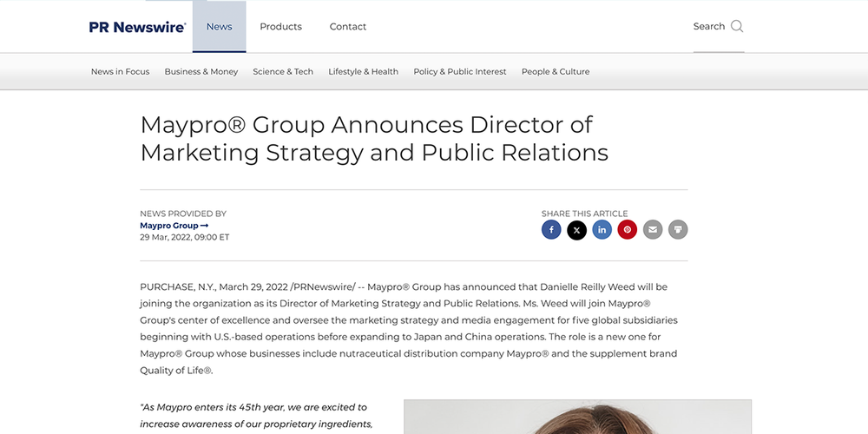Open the Products menu
This screenshot has width=868, height=434.
click(280, 27)
